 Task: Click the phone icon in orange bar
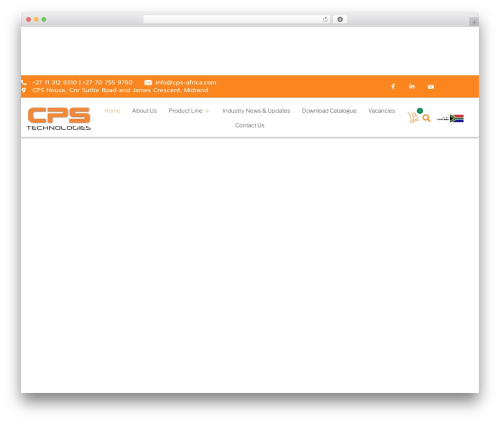pyautogui.click(x=24, y=82)
